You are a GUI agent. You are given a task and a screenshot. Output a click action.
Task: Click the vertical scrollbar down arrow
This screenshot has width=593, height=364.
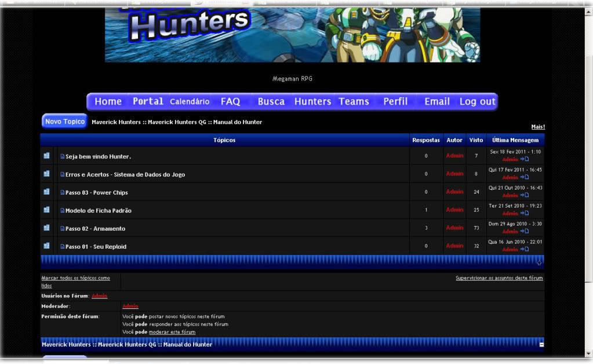pos(588,354)
